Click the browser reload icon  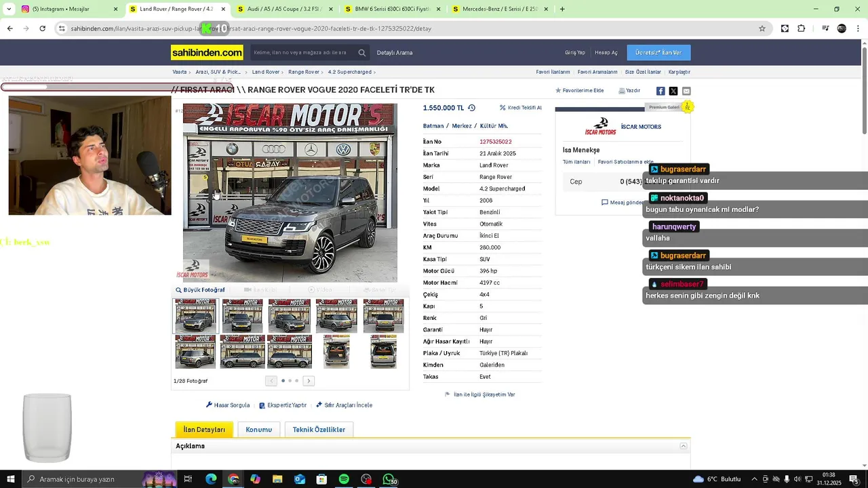click(x=42, y=28)
